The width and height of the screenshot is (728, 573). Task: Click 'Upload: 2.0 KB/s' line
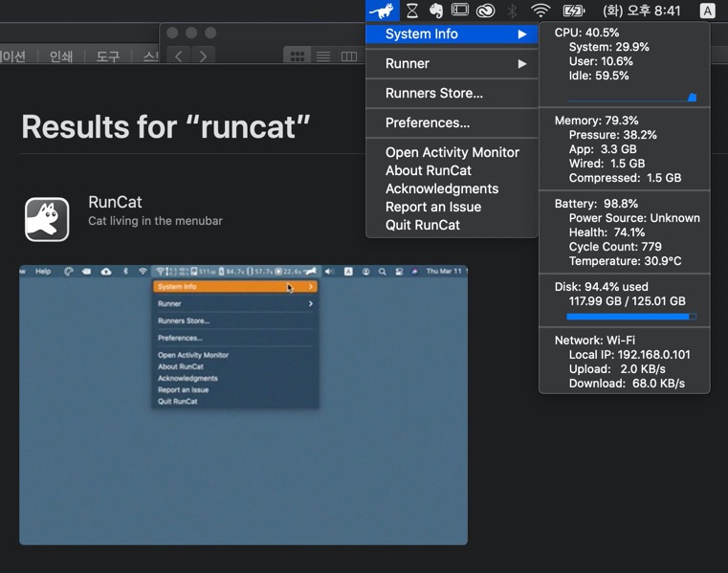click(617, 369)
